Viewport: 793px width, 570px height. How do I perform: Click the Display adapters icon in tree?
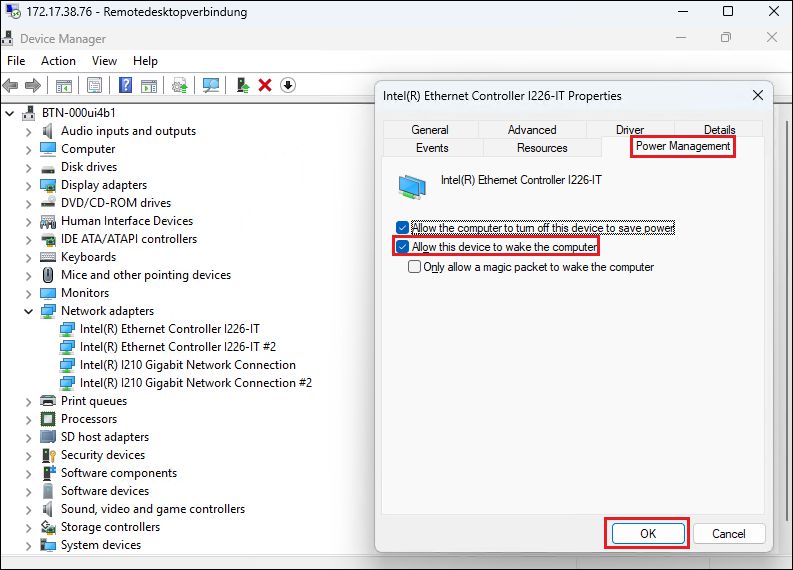click(x=48, y=186)
